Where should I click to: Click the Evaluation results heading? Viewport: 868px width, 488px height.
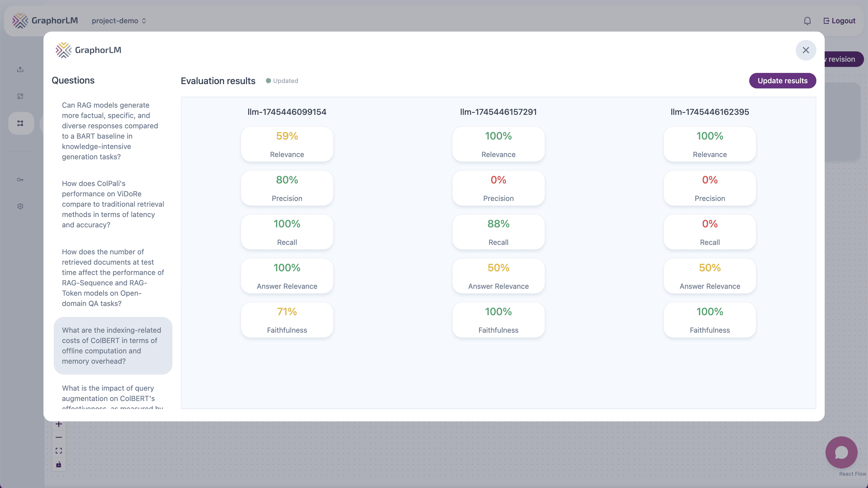click(218, 81)
